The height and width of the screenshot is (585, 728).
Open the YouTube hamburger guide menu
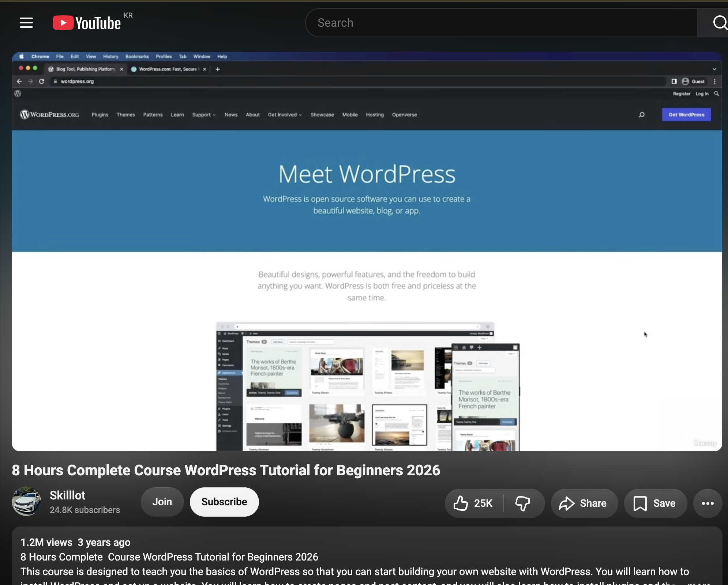[26, 23]
